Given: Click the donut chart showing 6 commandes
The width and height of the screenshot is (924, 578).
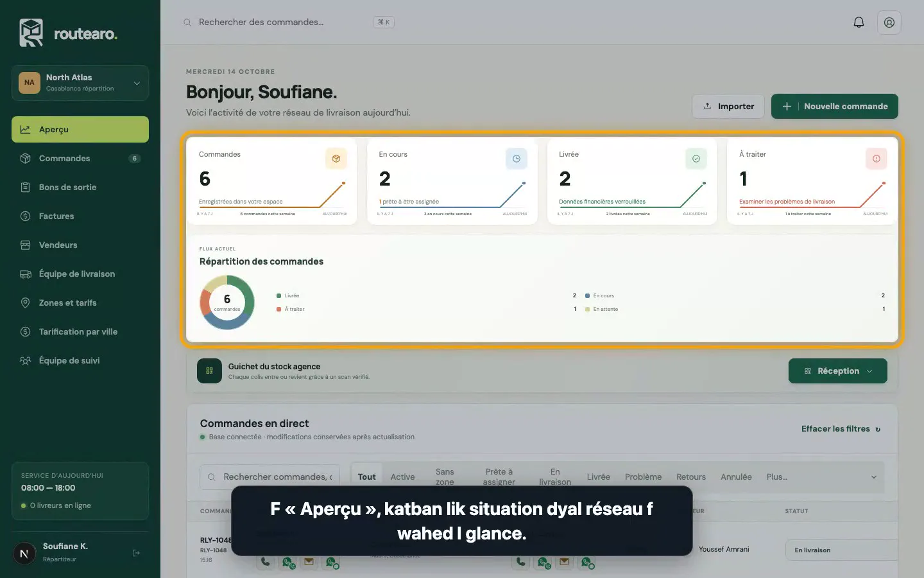Looking at the screenshot, I should point(227,302).
